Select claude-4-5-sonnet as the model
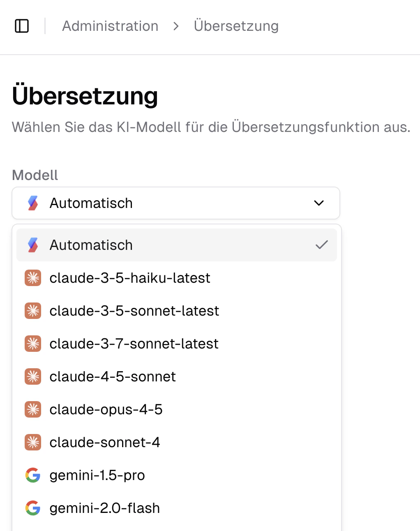Viewport: 420px width, 531px height. click(x=112, y=376)
